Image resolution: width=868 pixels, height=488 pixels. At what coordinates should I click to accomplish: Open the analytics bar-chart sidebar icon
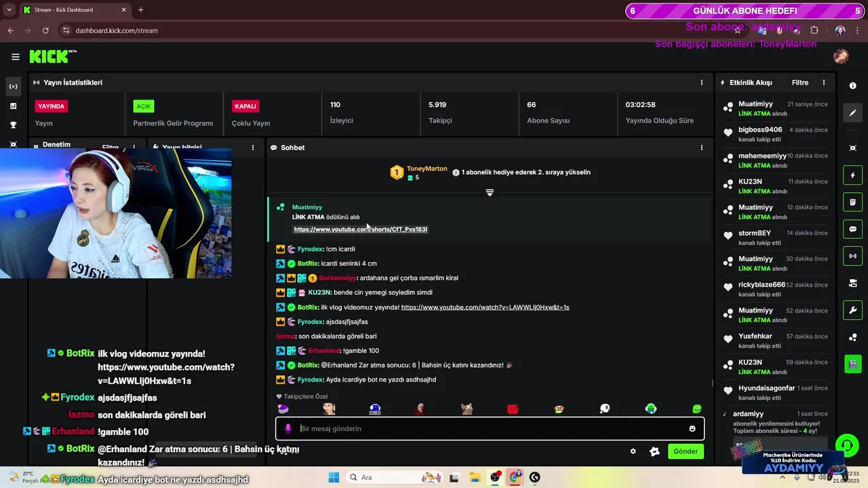point(13,106)
